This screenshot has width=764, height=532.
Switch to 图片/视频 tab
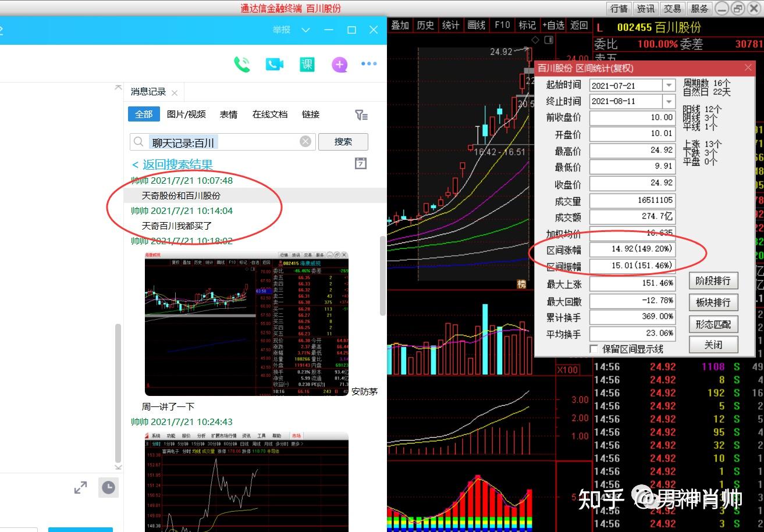point(186,114)
